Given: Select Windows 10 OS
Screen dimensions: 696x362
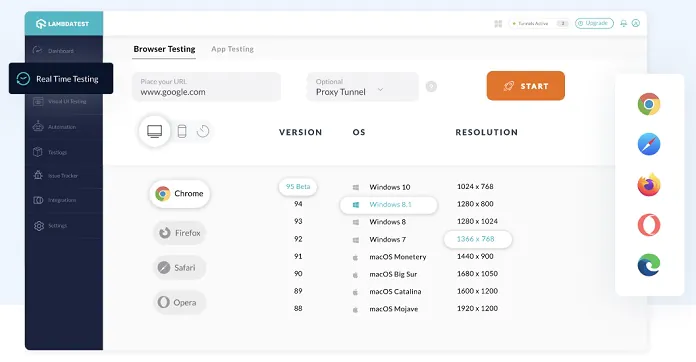Looking at the screenshot, I should click(x=382, y=187).
